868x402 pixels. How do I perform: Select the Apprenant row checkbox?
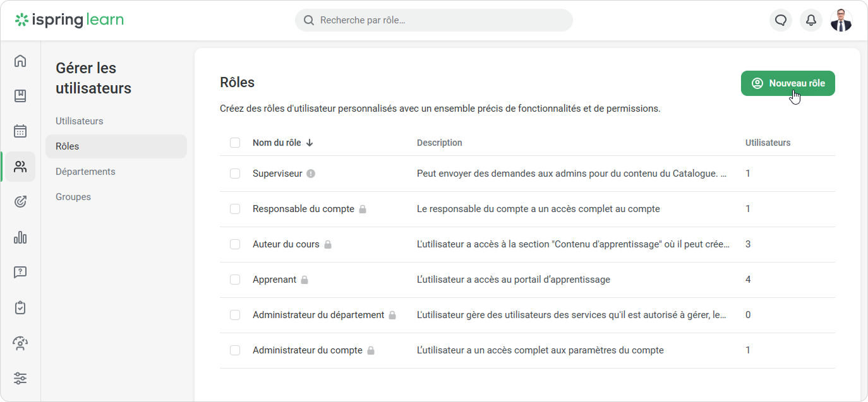[235, 280]
